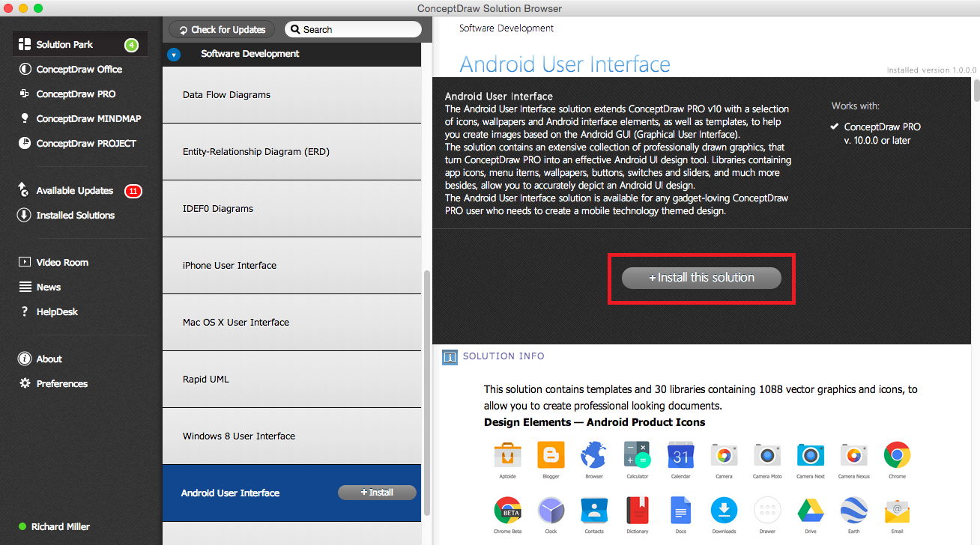
Task: Click the Email product icon
Action: pyautogui.click(x=897, y=511)
